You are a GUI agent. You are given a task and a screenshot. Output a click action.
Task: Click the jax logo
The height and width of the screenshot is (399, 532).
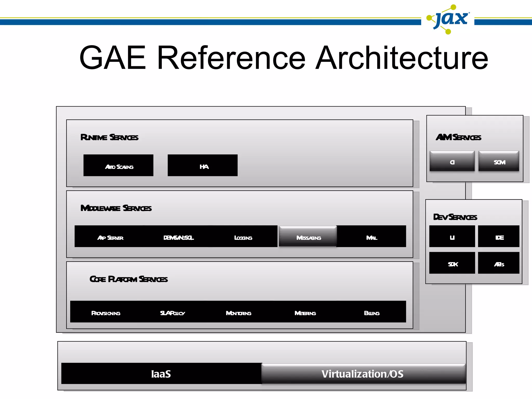[448, 19]
